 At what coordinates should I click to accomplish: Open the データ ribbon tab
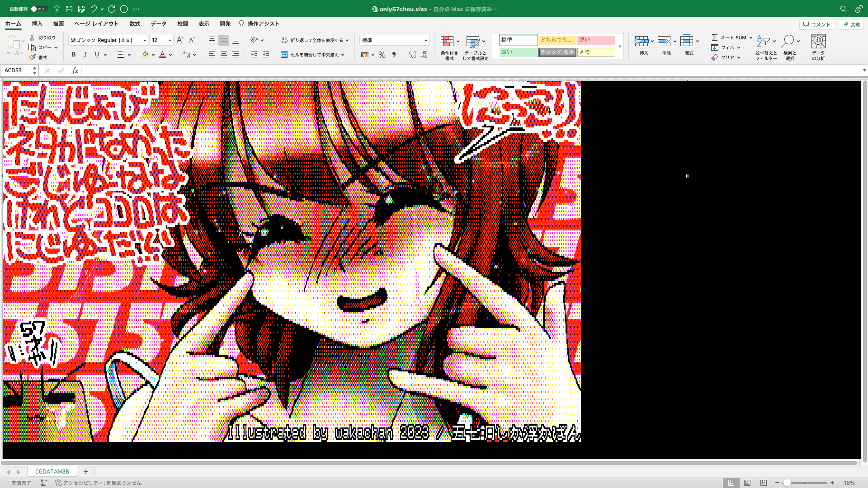159,24
